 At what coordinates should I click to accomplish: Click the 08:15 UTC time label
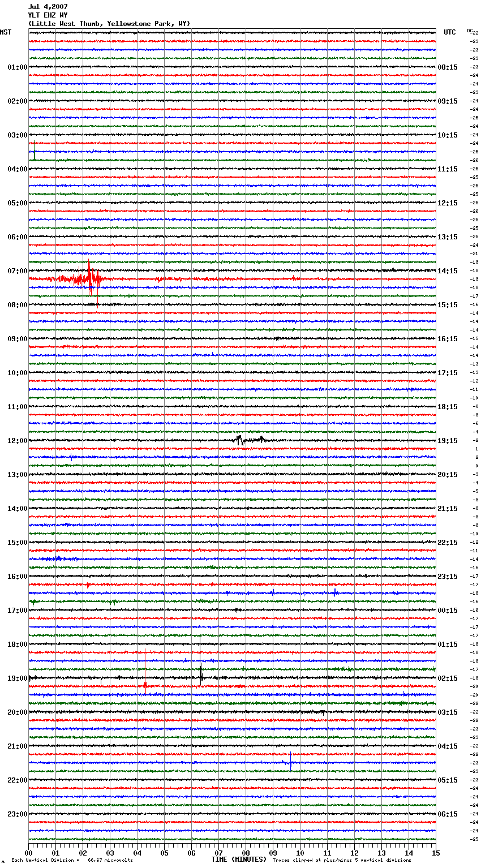tap(448, 67)
